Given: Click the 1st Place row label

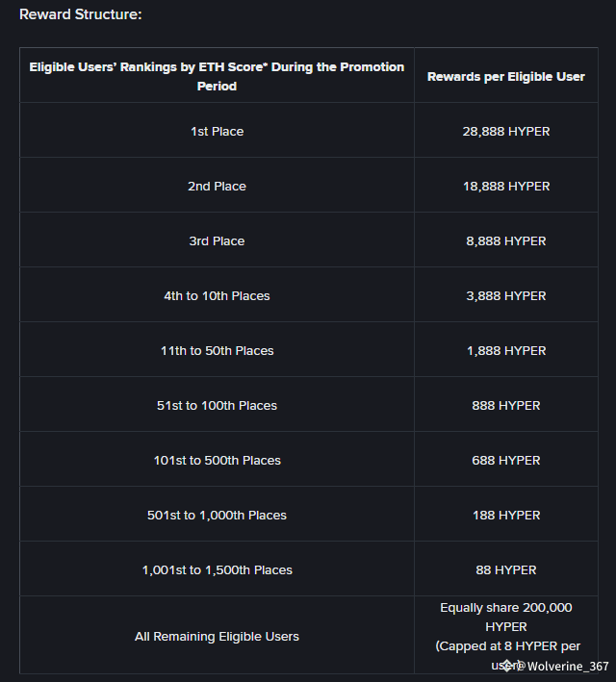Looking at the screenshot, I should pyautogui.click(x=217, y=131).
